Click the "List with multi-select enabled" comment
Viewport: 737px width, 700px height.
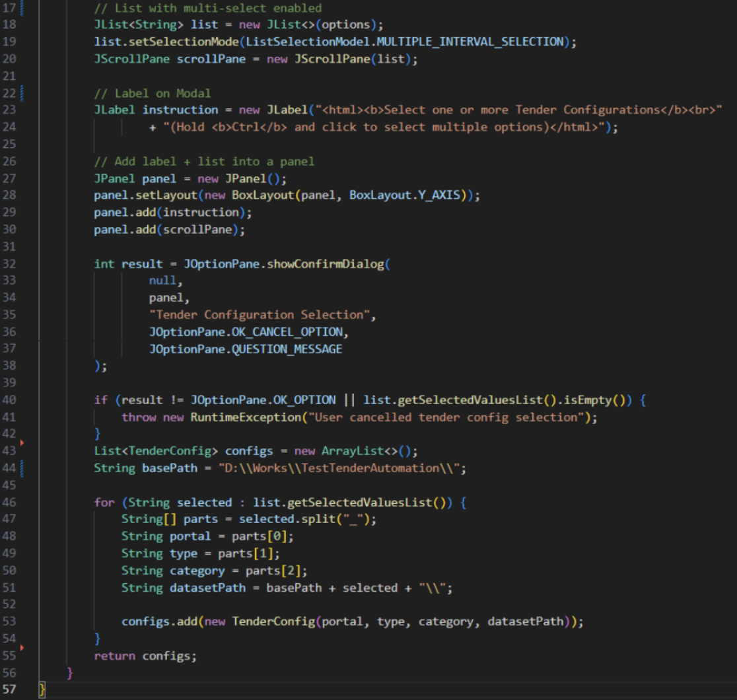(x=208, y=8)
